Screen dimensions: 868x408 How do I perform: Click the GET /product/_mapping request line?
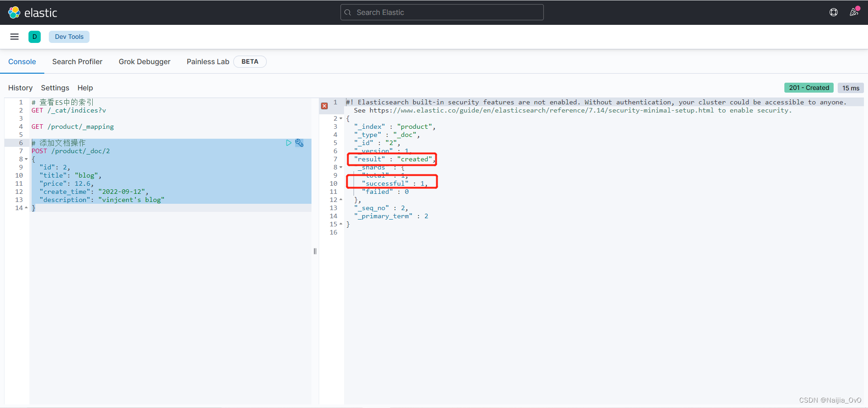click(x=73, y=127)
